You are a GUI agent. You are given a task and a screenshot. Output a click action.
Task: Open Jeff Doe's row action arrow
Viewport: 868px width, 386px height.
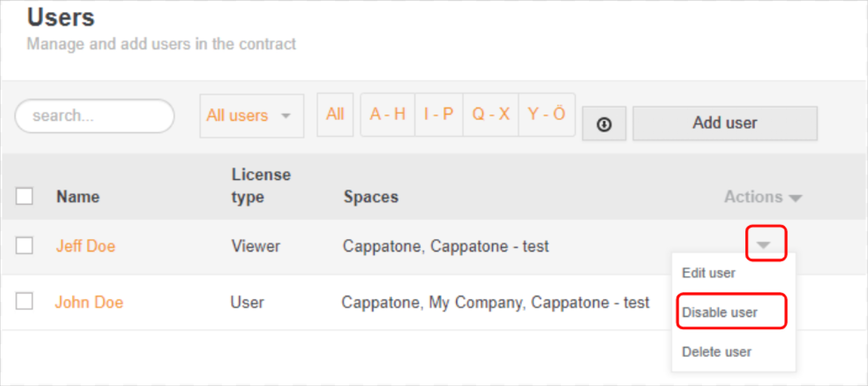pyautogui.click(x=763, y=244)
